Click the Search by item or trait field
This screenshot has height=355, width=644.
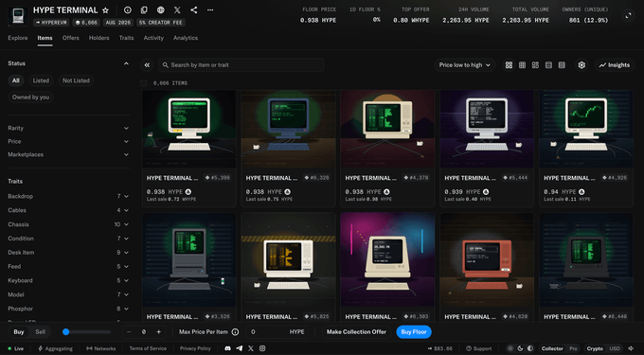241,64
